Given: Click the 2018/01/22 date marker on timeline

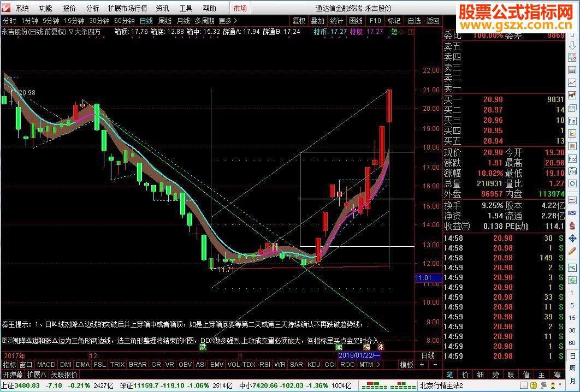Looking at the screenshot, I should click(x=359, y=355).
